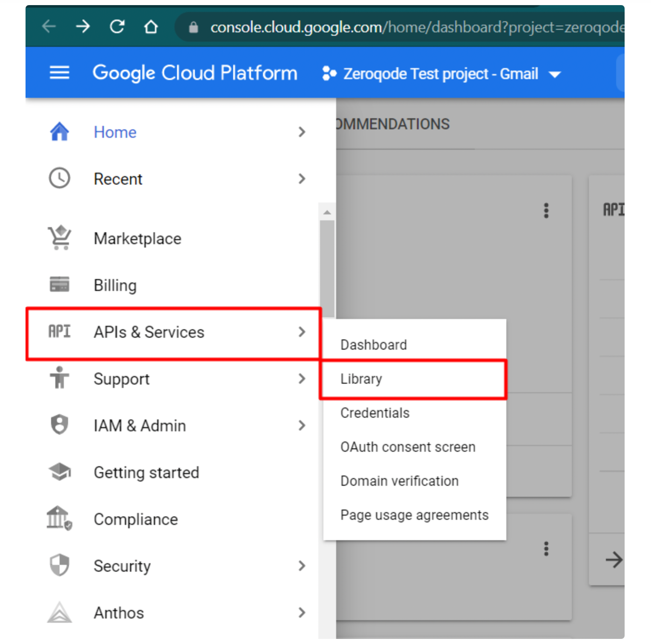Expand the Security submenu chevron
The image size is (651, 644).
pyautogui.click(x=302, y=566)
